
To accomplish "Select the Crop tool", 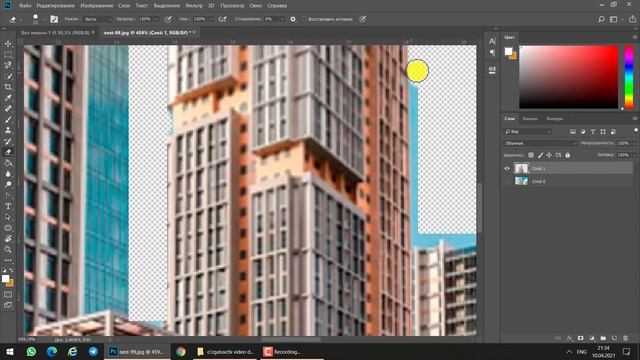I will pos(8,87).
